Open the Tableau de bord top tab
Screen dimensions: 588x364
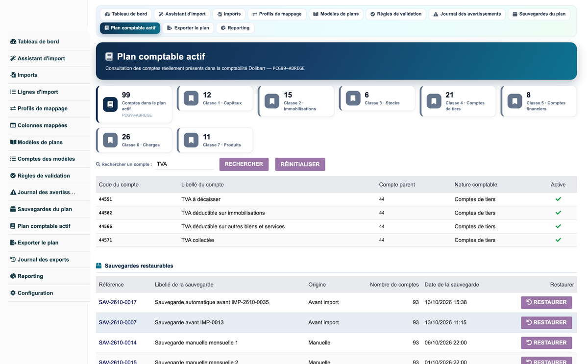pos(126,14)
